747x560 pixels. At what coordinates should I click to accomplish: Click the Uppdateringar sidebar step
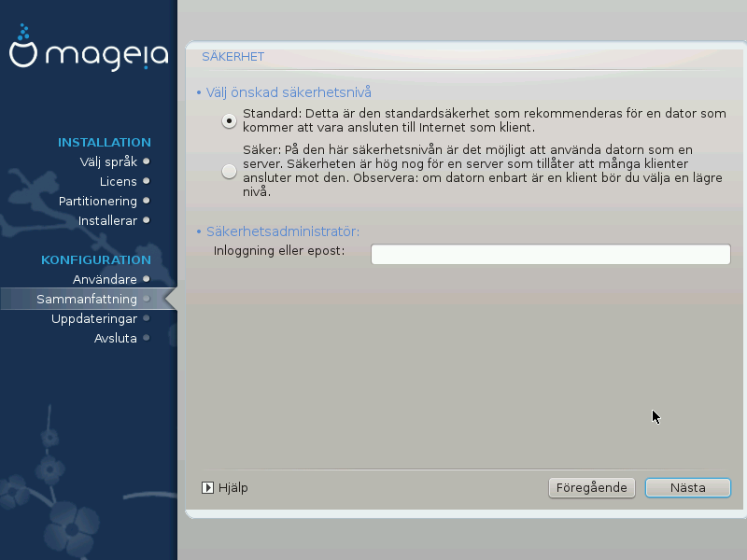pos(94,318)
